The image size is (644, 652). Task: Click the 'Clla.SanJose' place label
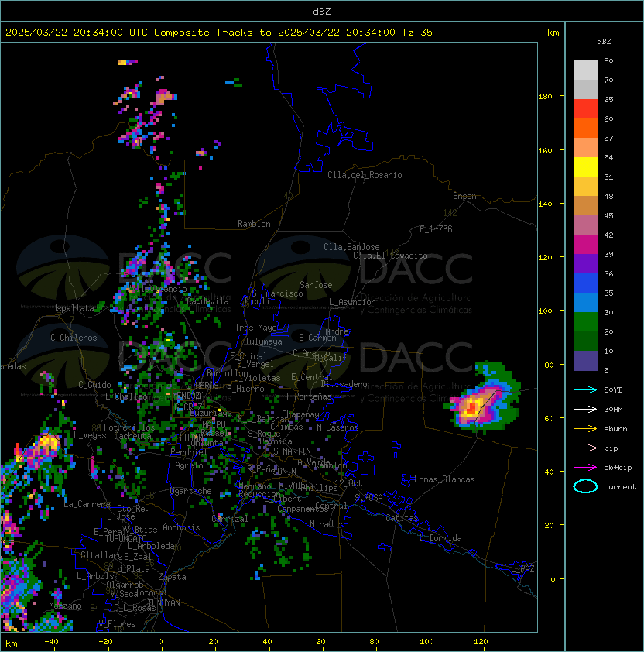(x=351, y=247)
